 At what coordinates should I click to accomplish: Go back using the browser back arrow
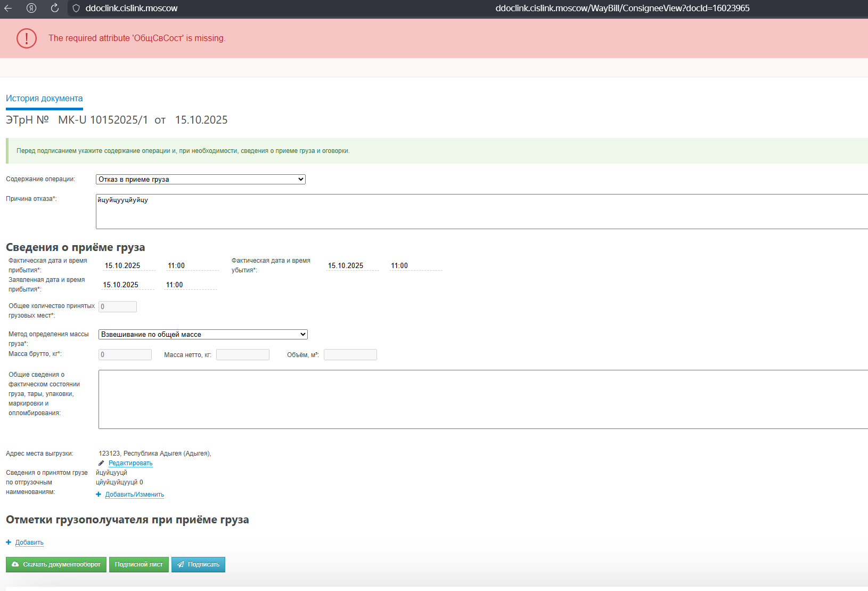click(x=8, y=8)
